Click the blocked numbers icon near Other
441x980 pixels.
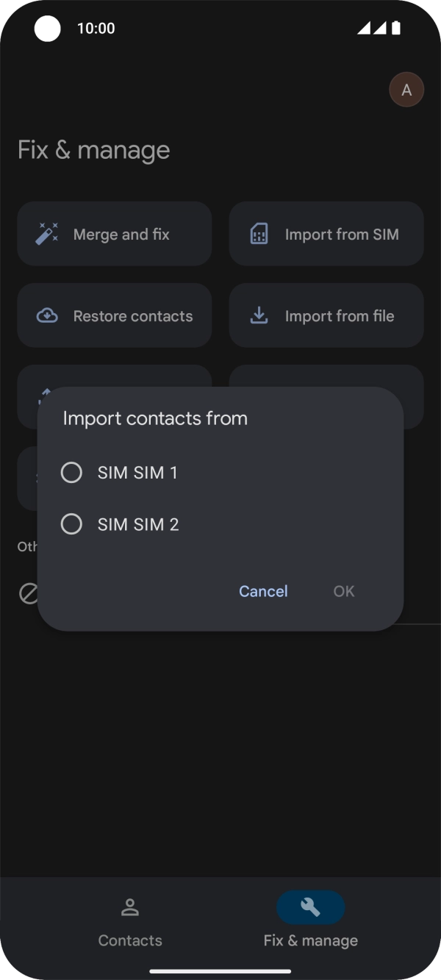pos(28,593)
